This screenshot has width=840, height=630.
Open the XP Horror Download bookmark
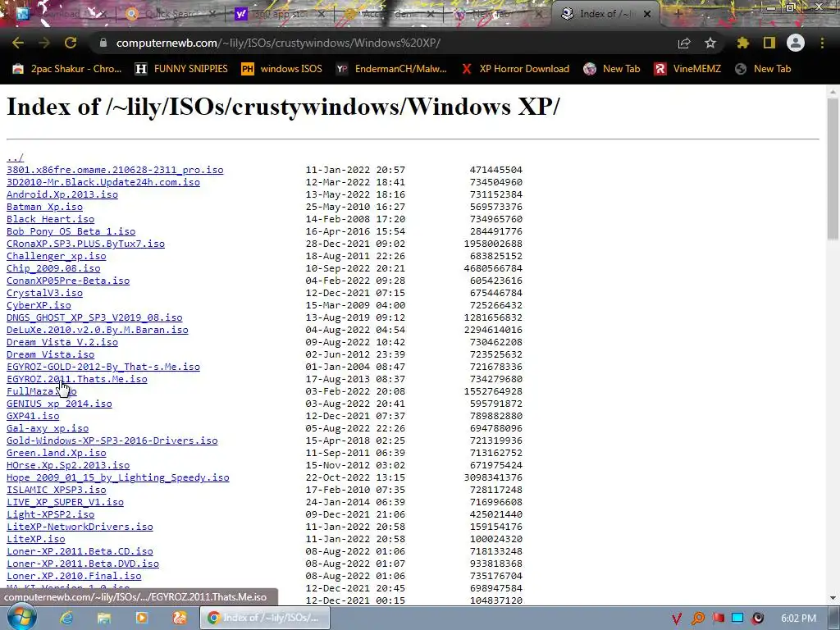(x=515, y=69)
